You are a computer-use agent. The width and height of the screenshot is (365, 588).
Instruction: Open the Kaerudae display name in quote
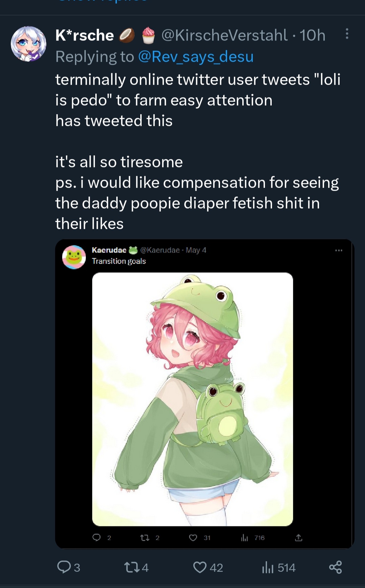(x=109, y=250)
